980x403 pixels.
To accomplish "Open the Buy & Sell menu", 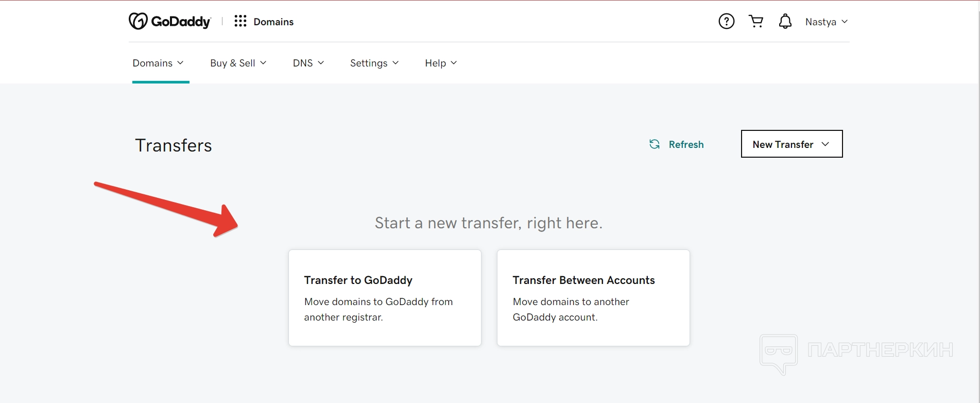I will tap(238, 63).
